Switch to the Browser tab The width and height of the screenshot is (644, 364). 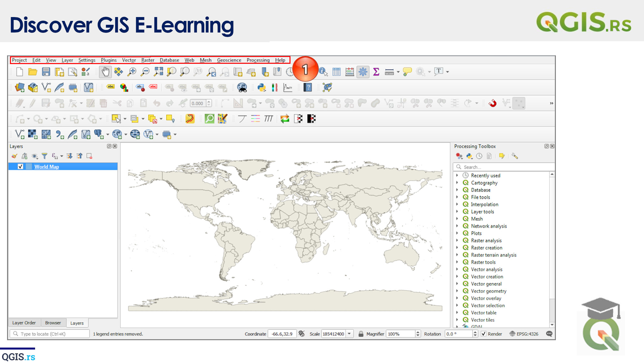coord(53,323)
